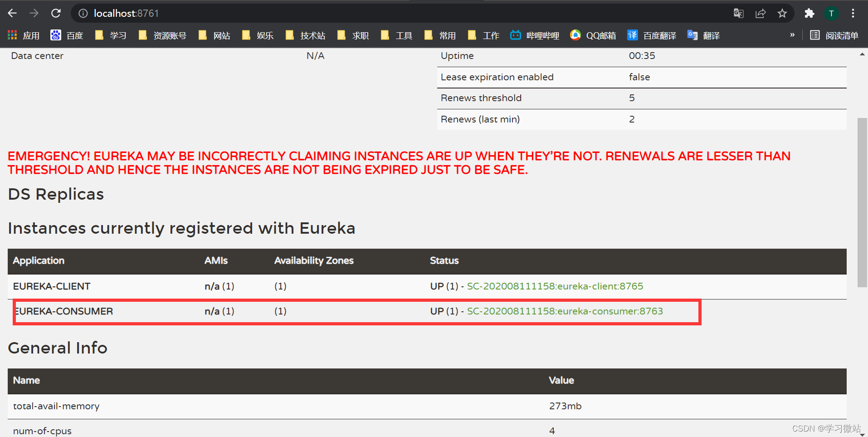Click the Renews (last min) label
The height and width of the screenshot is (437, 868).
480,119
